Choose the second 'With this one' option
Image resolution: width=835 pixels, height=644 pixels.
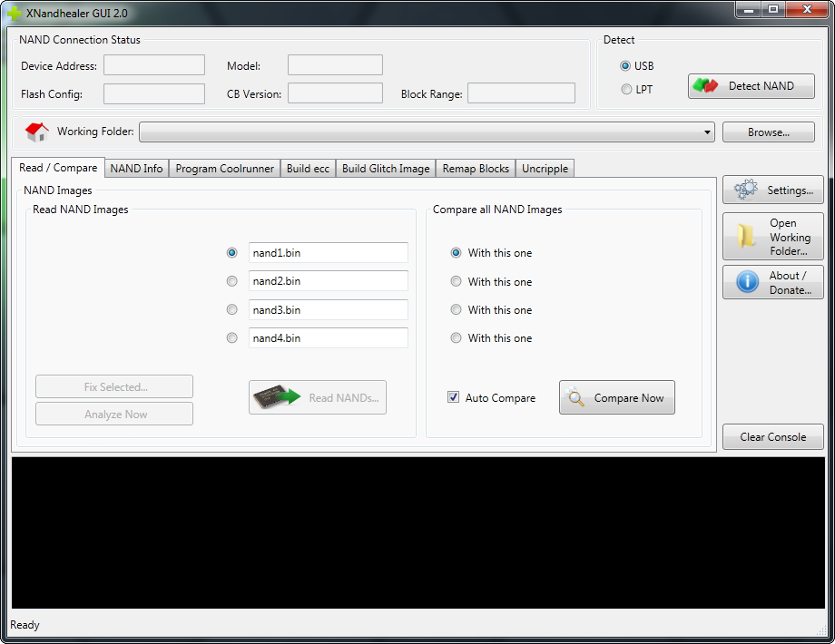point(457,282)
